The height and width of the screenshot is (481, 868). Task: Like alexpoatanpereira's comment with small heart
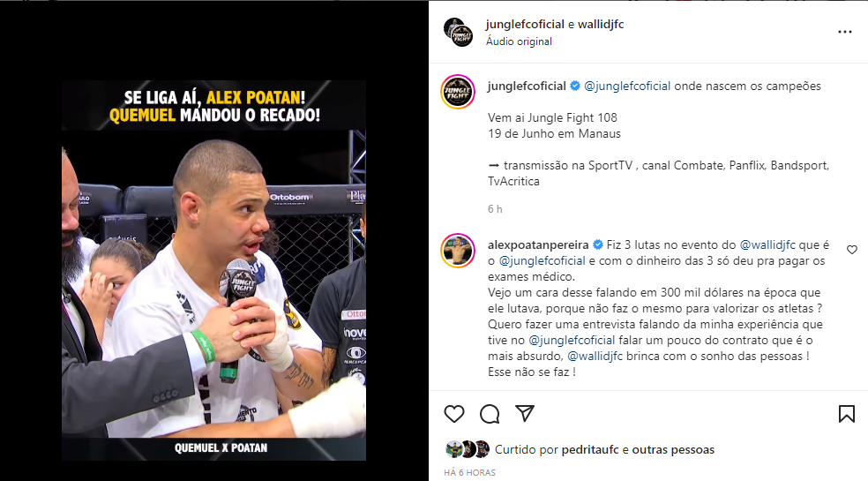click(852, 250)
